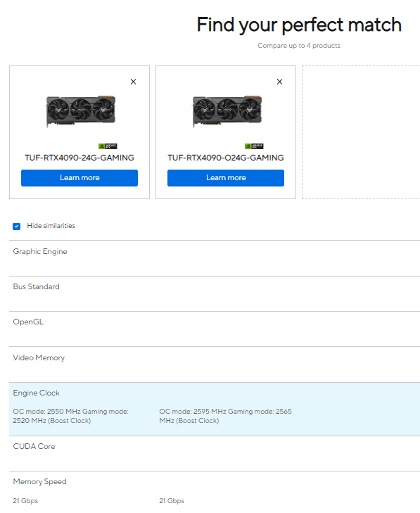Click the second card's 21 Gbps value

point(172,501)
